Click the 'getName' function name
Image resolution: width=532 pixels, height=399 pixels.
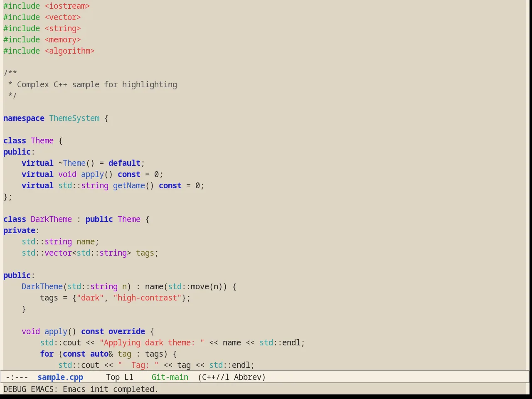pyautogui.click(x=129, y=185)
